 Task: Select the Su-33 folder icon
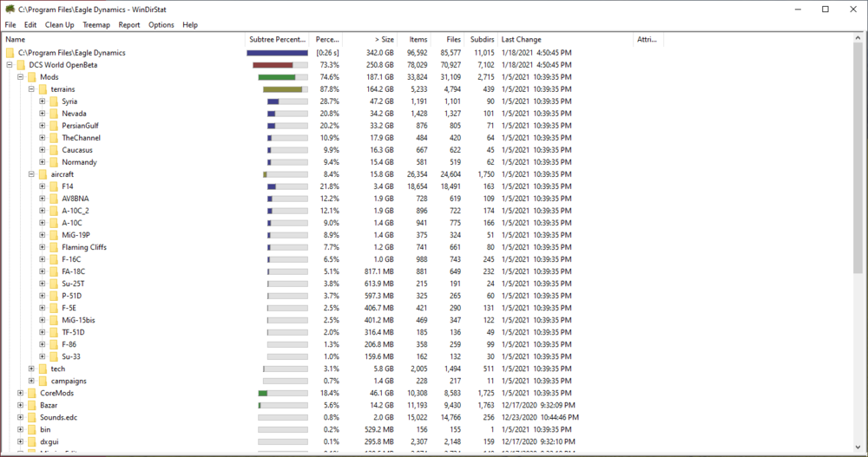click(54, 357)
